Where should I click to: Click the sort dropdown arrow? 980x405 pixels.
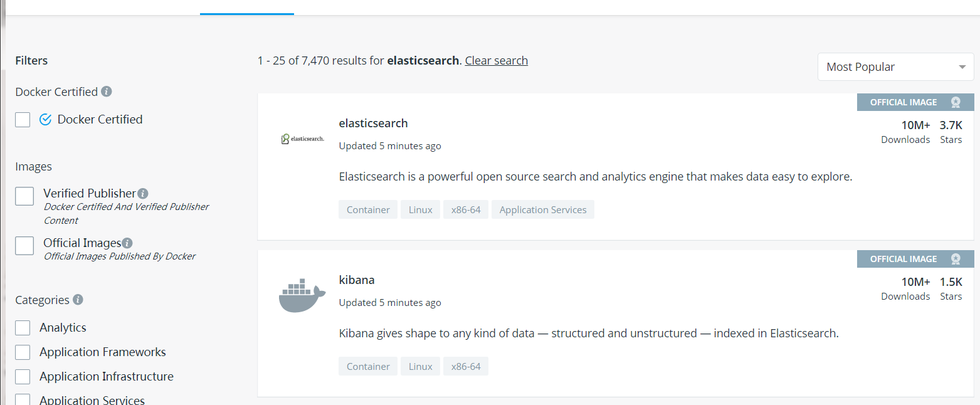[x=962, y=67]
